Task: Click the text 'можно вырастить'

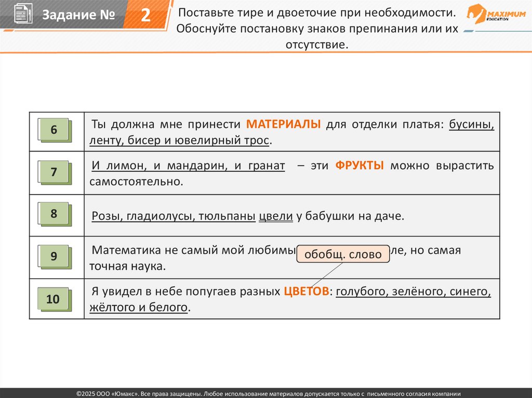Action: tap(442, 166)
